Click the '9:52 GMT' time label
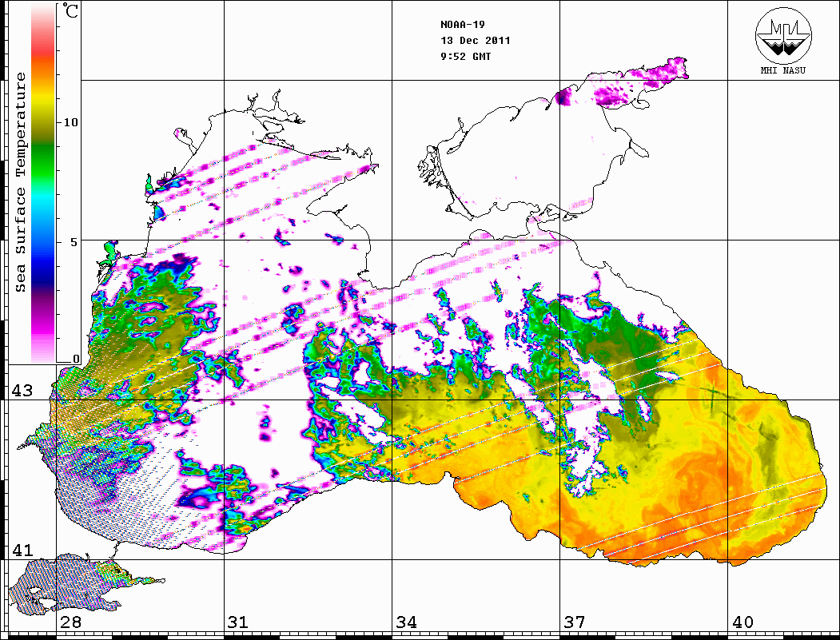 pyautogui.click(x=465, y=56)
